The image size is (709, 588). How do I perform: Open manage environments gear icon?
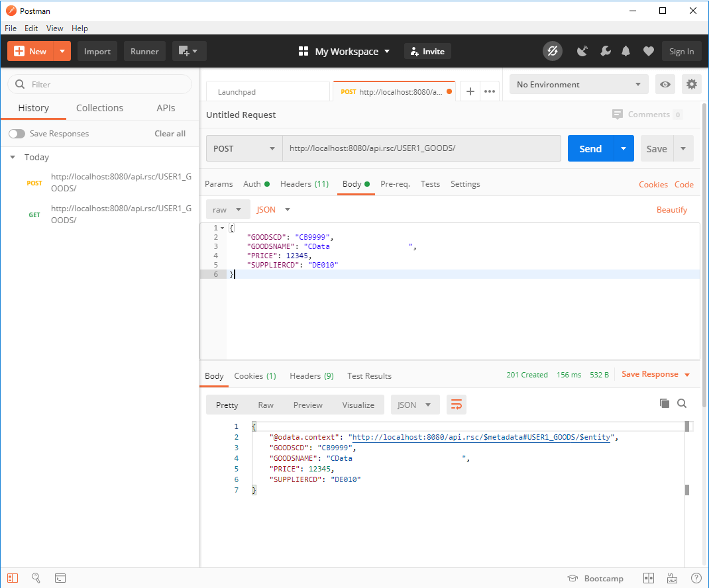tap(692, 84)
